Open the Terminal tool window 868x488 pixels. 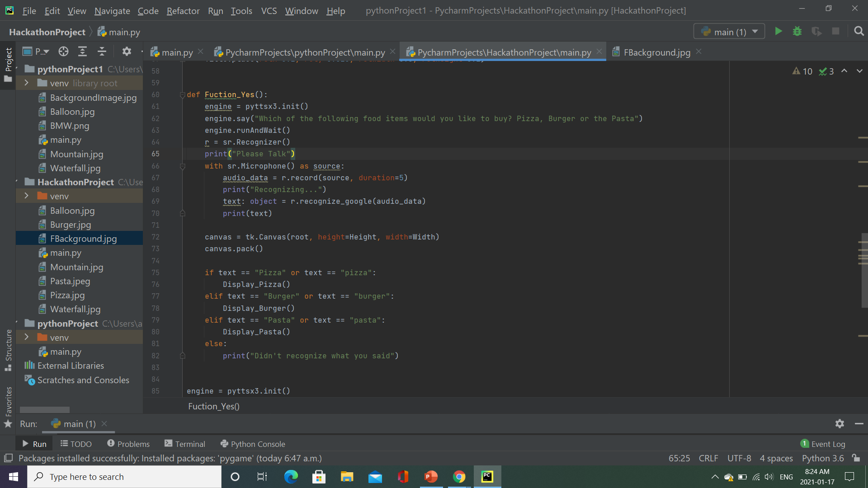[x=185, y=444]
